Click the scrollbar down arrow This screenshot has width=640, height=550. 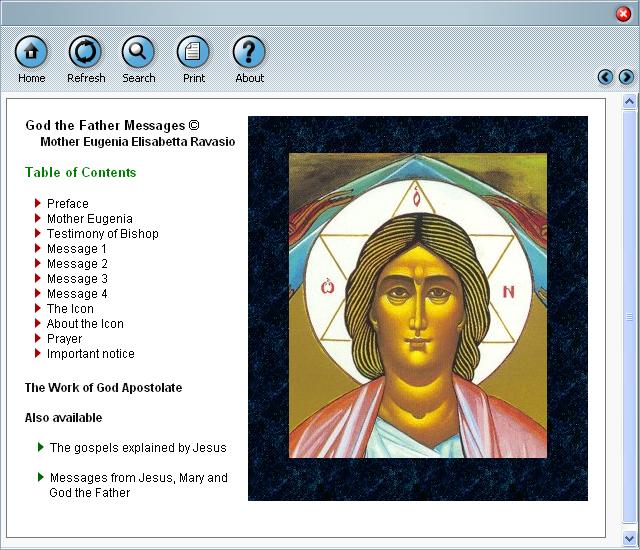[629, 538]
